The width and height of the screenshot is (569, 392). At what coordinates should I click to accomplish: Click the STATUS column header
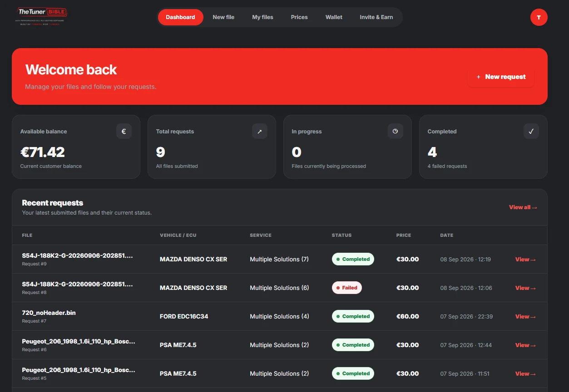coord(341,235)
